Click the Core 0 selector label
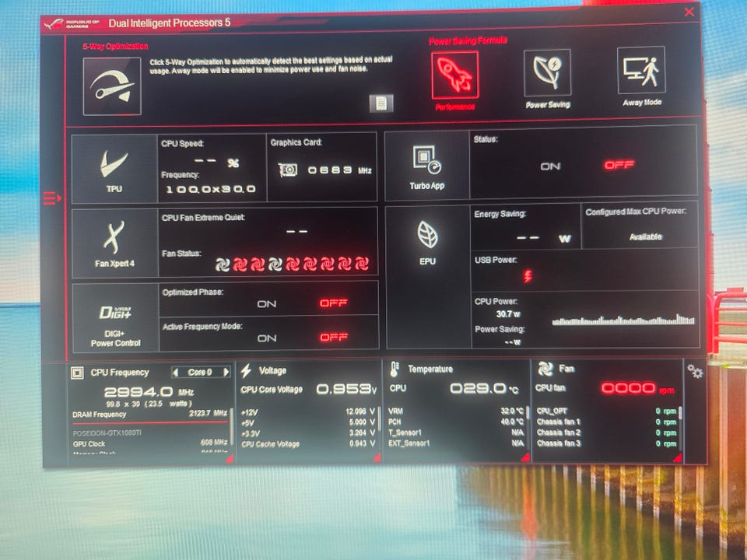The image size is (747, 560). tap(200, 372)
